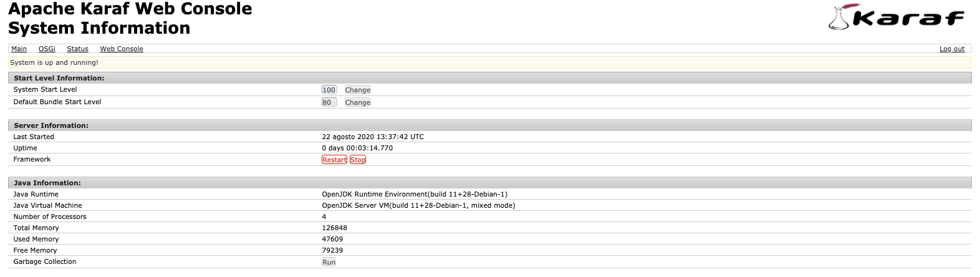980x277 pixels.
Task: Select the Last Started date value
Action: point(373,137)
